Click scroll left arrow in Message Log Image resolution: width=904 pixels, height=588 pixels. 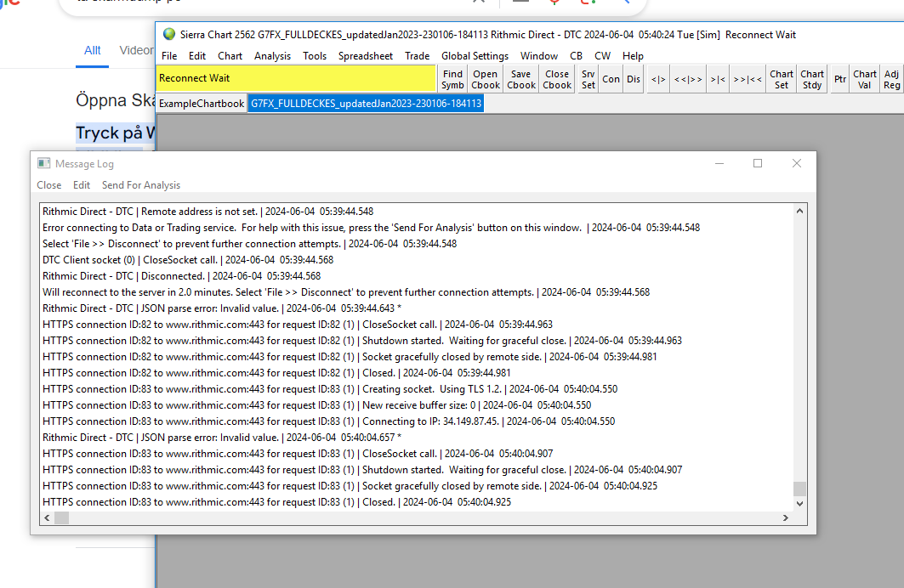(x=48, y=517)
